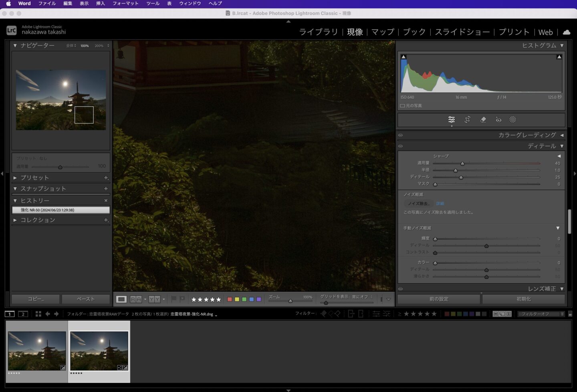Image resolution: width=577 pixels, height=392 pixels.
Task: Open grid view in the filmstrip bar
Action: [x=38, y=314]
